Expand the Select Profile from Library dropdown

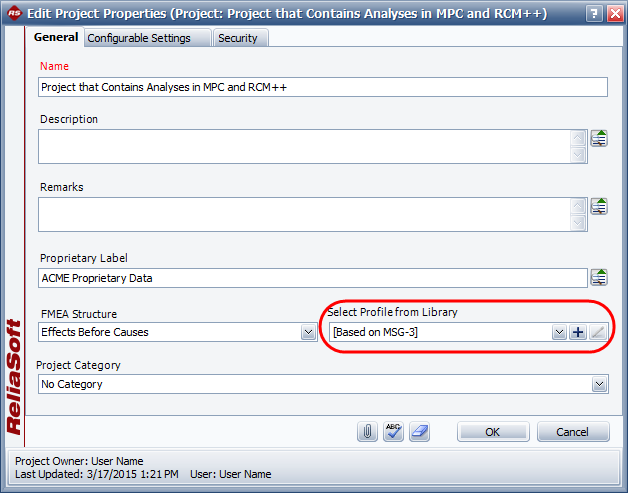coord(559,332)
